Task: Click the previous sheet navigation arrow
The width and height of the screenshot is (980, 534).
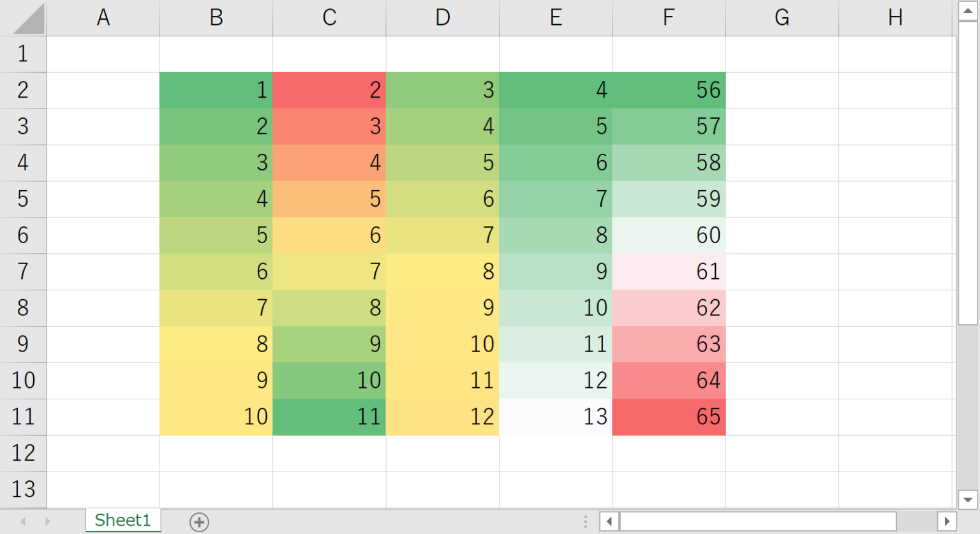Action: point(24,521)
